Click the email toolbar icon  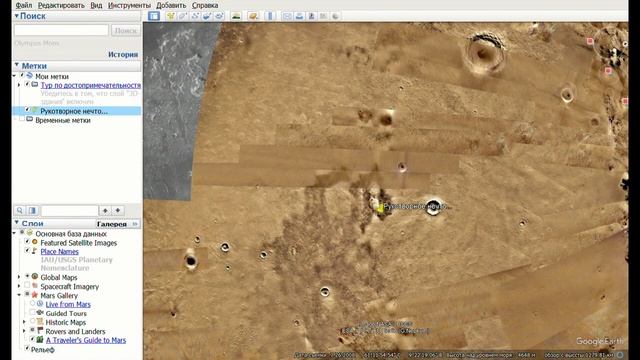click(x=287, y=16)
